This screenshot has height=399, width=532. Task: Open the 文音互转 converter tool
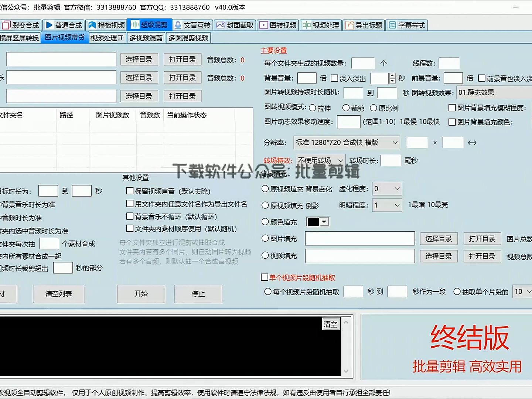pos(192,25)
